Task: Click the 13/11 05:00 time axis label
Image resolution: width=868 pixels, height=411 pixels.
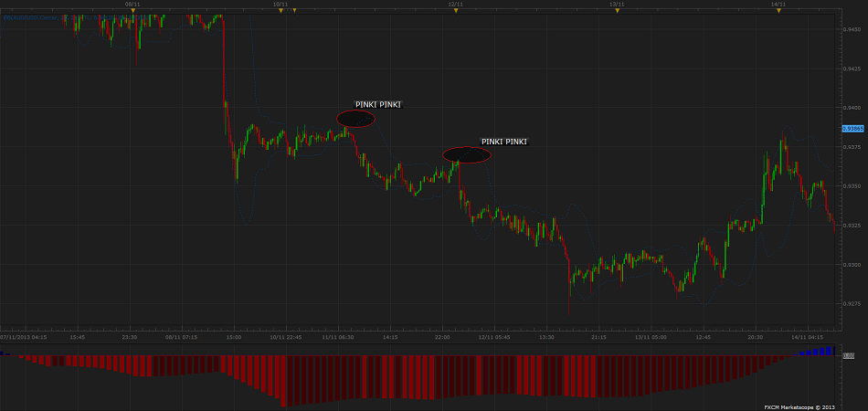Action: [x=651, y=337]
